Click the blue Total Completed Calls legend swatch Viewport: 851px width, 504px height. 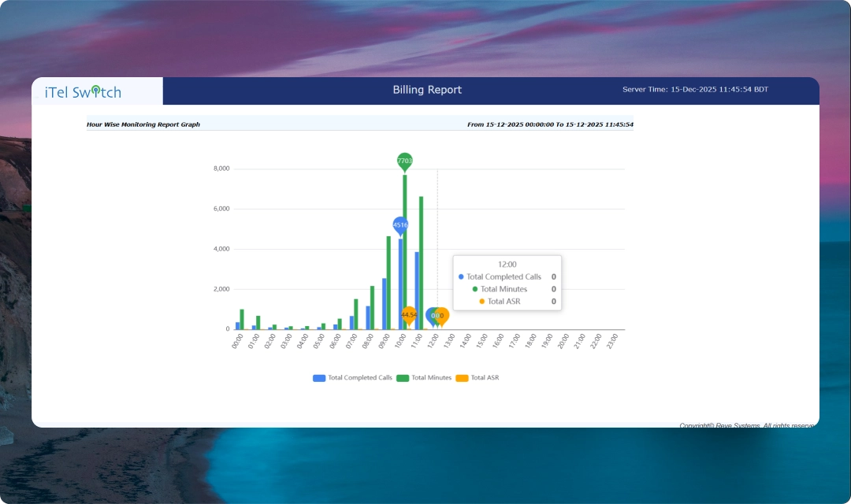[319, 378]
